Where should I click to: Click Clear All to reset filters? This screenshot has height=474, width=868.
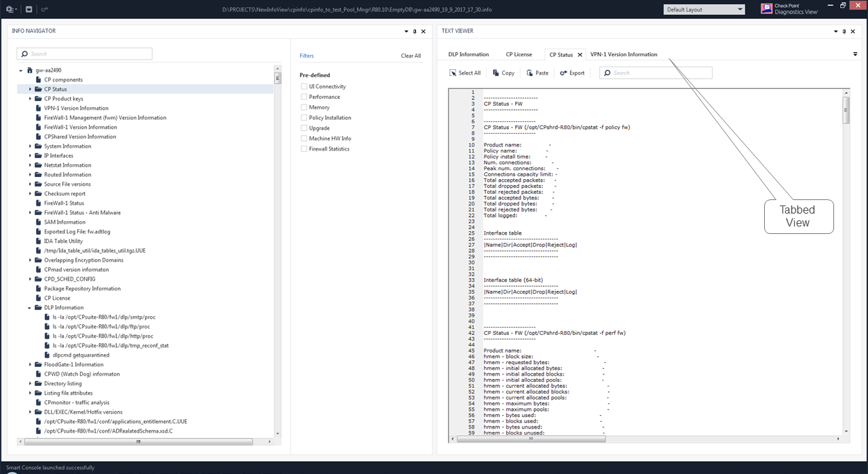[x=411, y=56]
